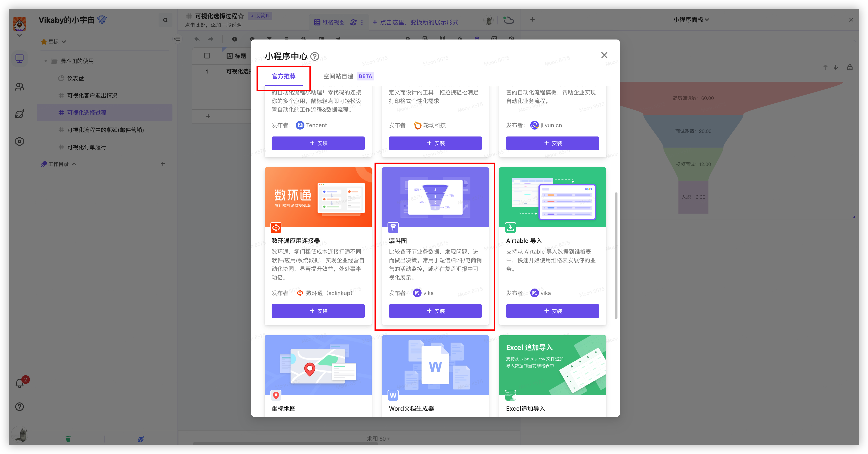The height and width of the screenshot is (454, 868).
Task: Switch to the 官方推荐 tab
Action: coord(283,76)
